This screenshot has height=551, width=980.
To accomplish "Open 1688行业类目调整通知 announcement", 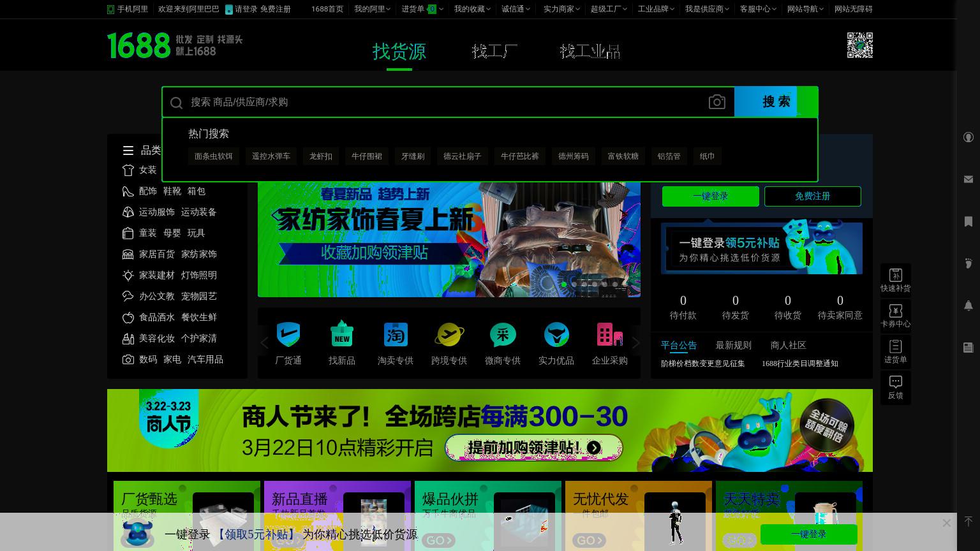I will [x=800, y=364].
